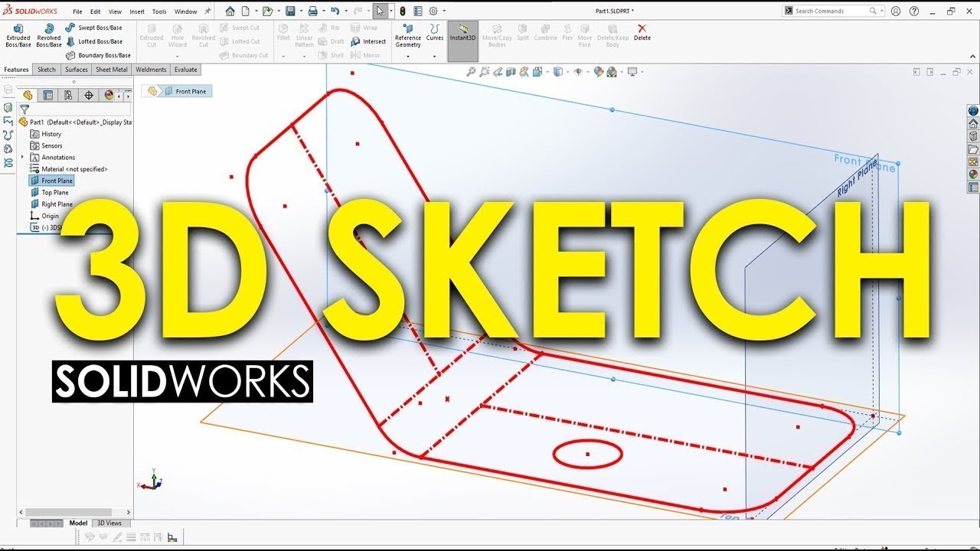Click Section View icon
Screen dimensions: 980x551
pyautogui.click(x=511, y=72)
